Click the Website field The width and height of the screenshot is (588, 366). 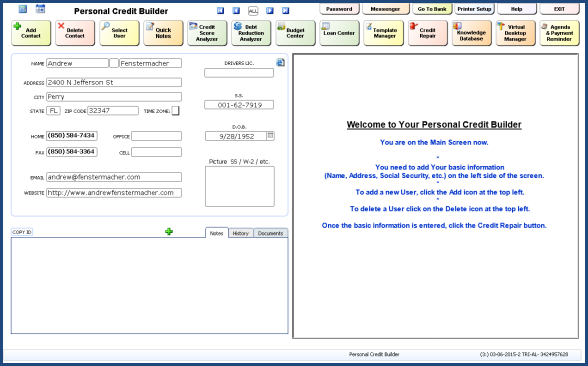(114, 193)
